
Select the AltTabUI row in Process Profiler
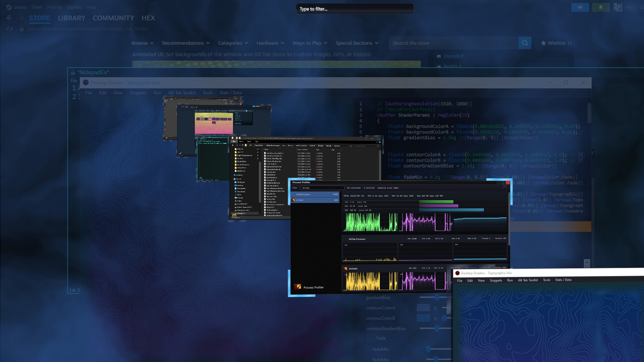[x=315, y=200]
